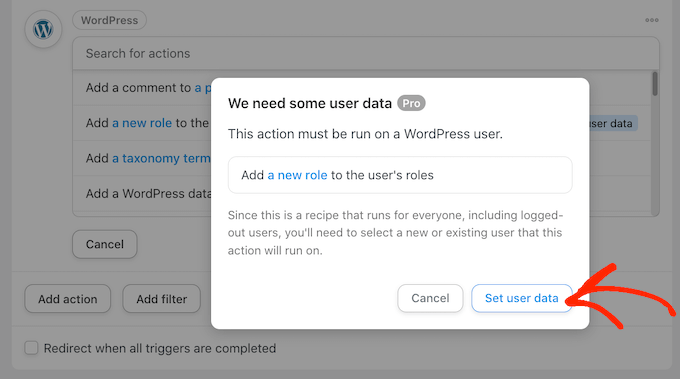680x379 pixels.
Task: Click the WordPress integration label
Action: (109, 20)
